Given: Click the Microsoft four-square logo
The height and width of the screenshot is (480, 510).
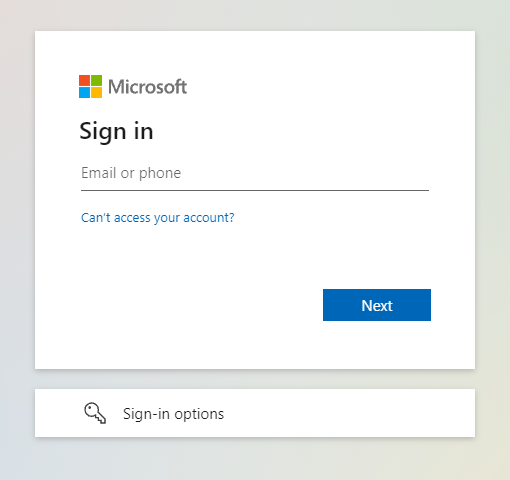Looking at the screenshot, I should point(90,86).
